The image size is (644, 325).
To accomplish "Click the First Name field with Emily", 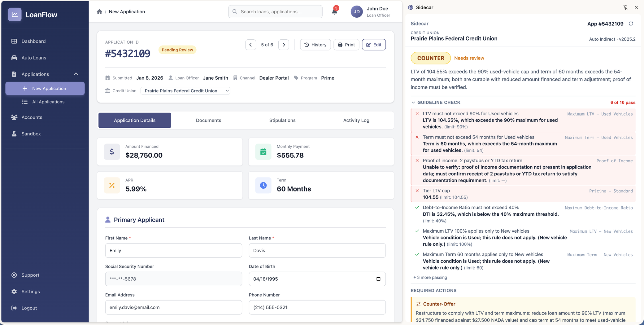I will pyautogui.click(x=173, y=250).
